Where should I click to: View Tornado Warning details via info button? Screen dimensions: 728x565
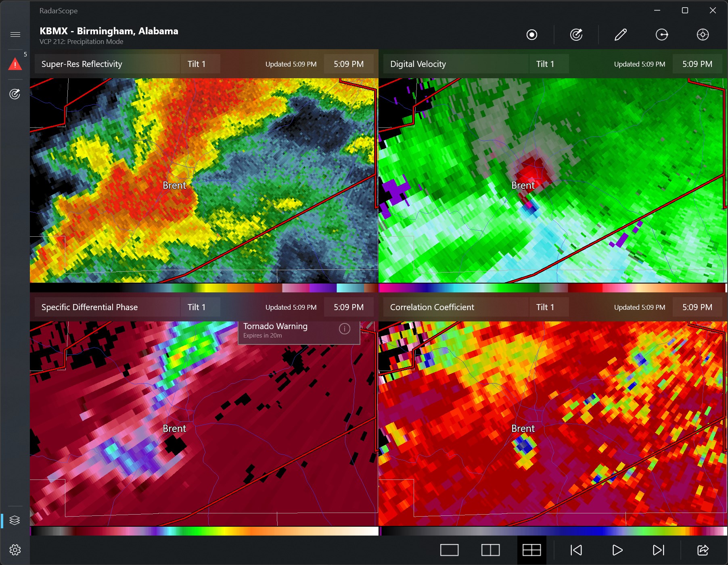pos(345,329)
